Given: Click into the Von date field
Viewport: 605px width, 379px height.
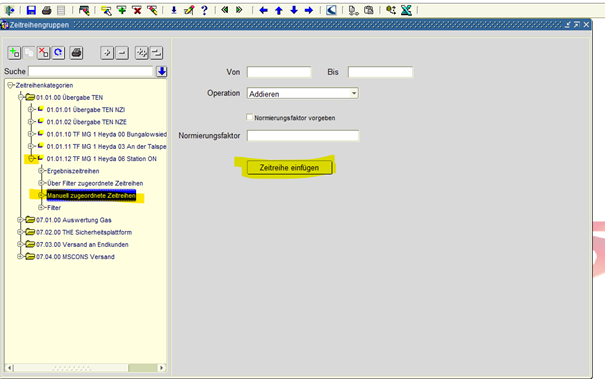Looking at the screenshot, I should 279,72.
